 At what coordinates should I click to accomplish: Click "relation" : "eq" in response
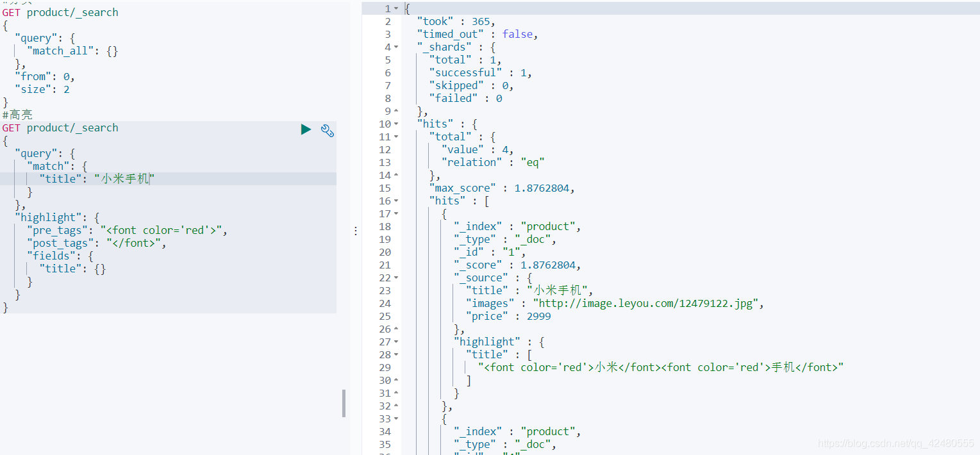coord(493,162)
